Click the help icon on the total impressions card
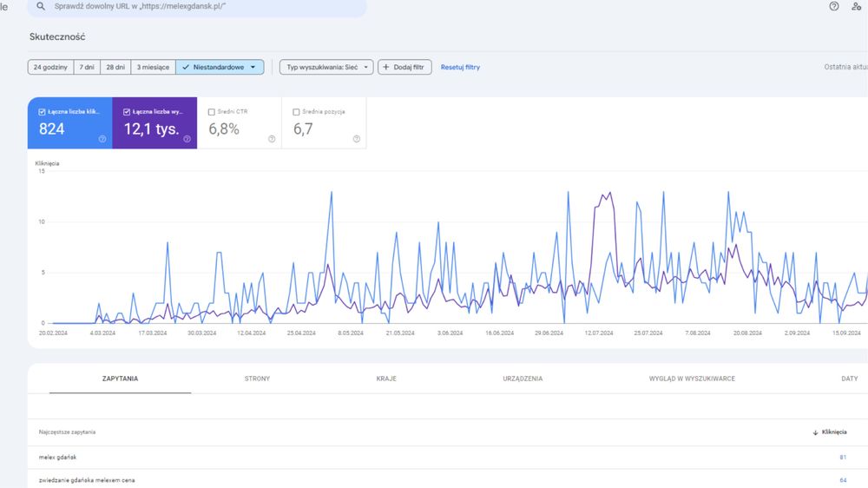Image resolution: width=868 pixels, height=488 pixels. [x=187, y=139]
